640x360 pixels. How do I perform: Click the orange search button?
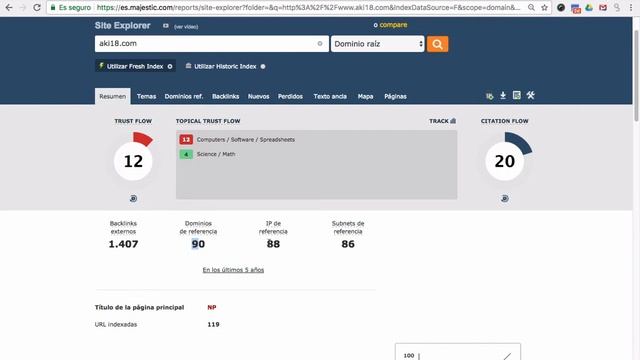pyautogui.click(x=437, y=44)
